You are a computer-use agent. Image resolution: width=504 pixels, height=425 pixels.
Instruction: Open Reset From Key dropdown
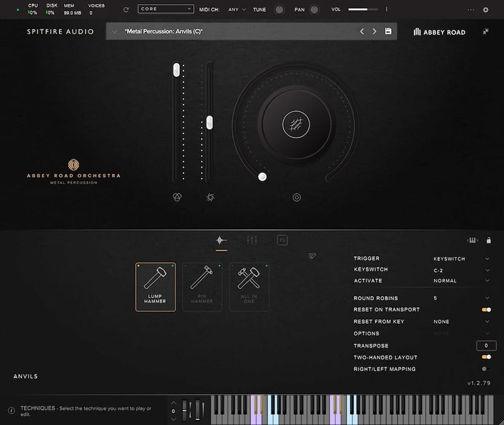coord(461,322)
